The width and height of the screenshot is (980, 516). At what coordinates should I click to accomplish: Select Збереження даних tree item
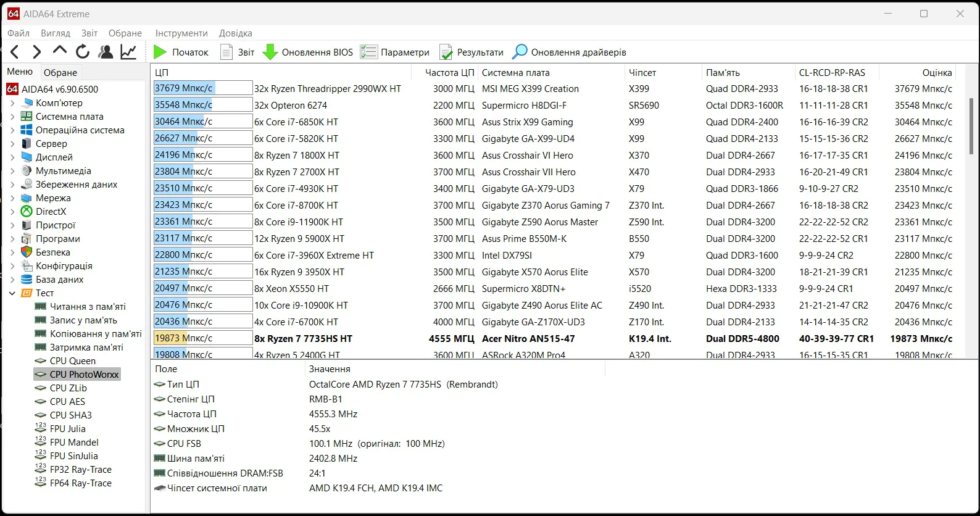pyautogui.click(x=69, y=185)
